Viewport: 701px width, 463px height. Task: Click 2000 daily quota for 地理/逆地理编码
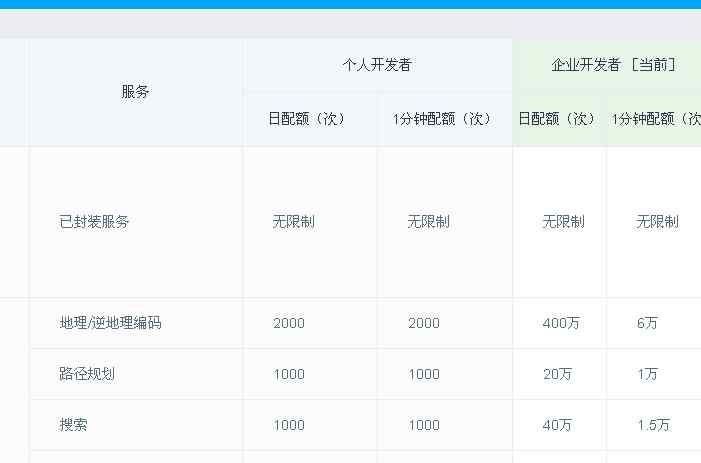pyautogui.click(x=289, y=323)
